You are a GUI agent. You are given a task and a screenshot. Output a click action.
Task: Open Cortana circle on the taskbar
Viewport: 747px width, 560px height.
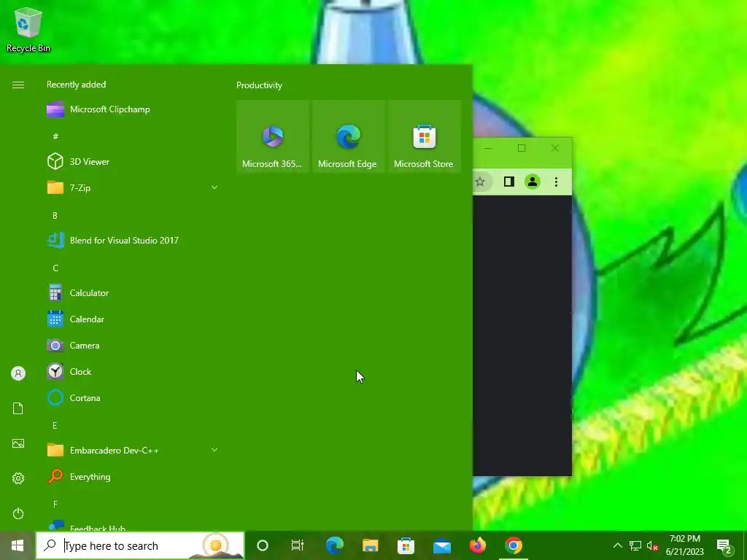[263, 545]
